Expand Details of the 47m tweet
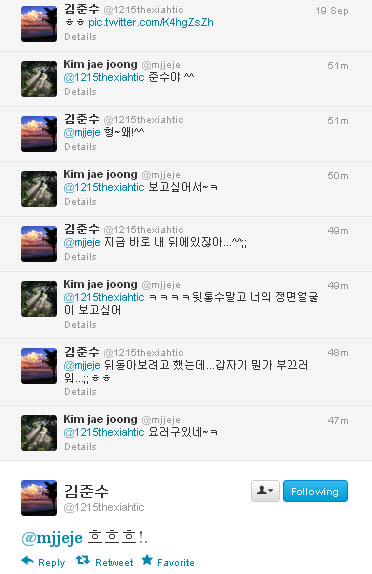 (80, 447)
